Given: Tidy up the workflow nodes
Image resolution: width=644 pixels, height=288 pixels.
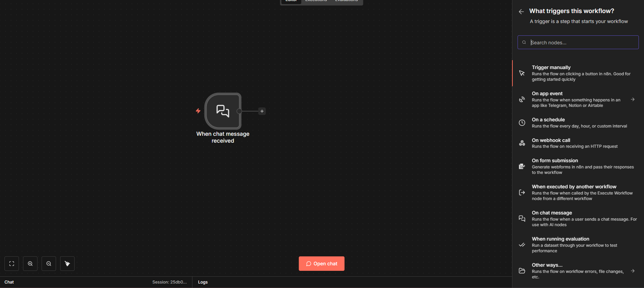Looking at the screenshot, I should [67, 264].
